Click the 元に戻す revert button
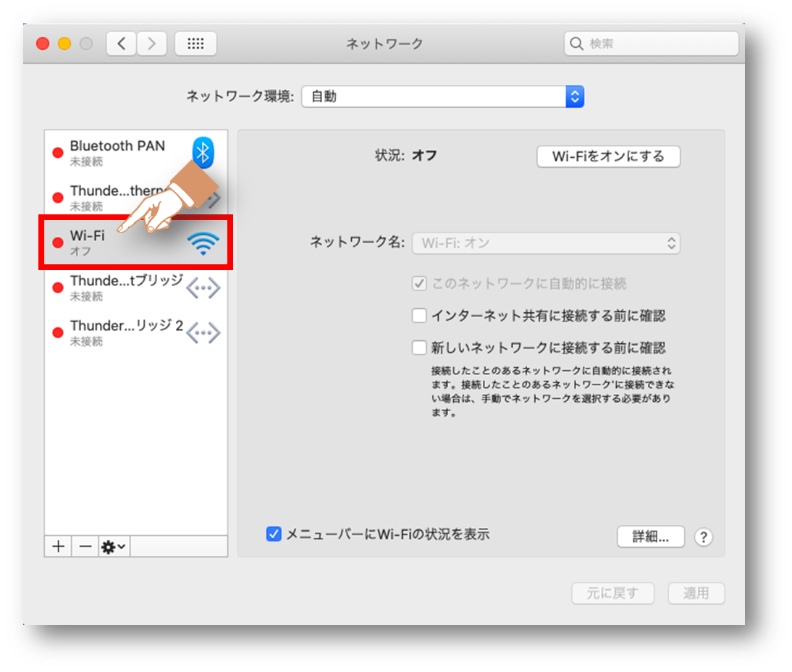The image size is (792, 672). (612, 593)
